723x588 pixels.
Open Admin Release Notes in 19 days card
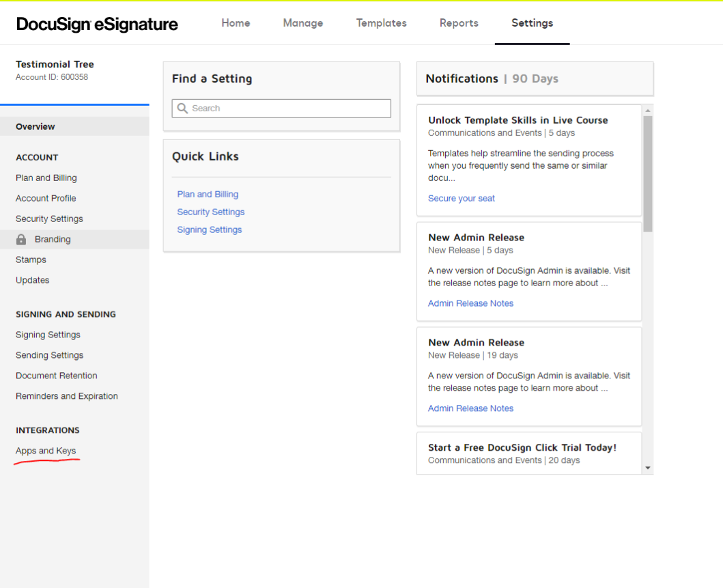[x=470, y=408]
